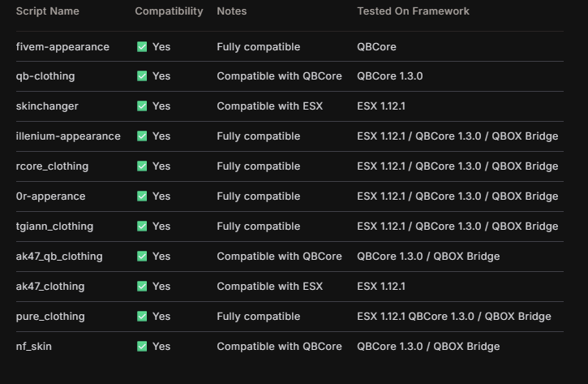588x384 pixels.
Task: Click Yes text in ak47_clothing row
Action: pyautogui.click(x=161, y=287)
